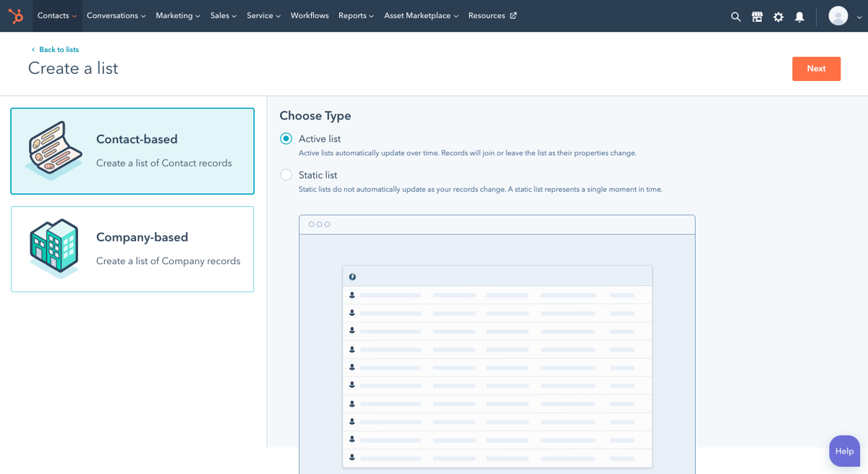Click 'Create a list of Company records' text
This screenshot has height=474, width=868.
pos(169,261)
